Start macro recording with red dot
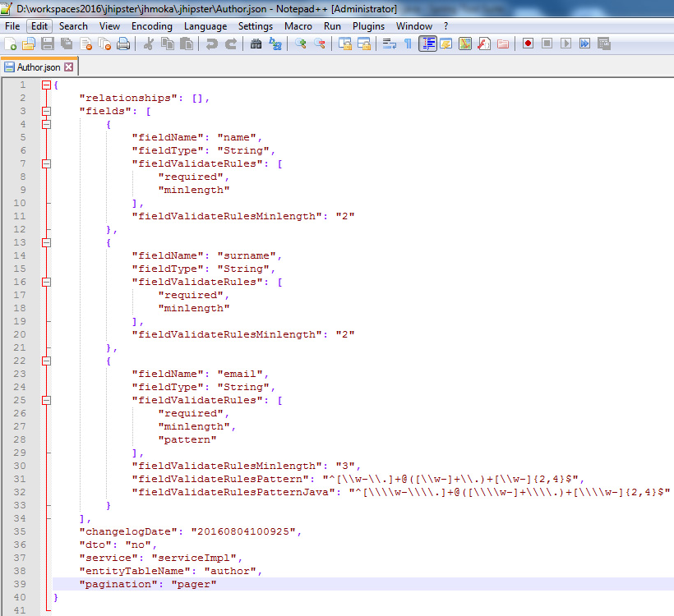The image size is (674, 616). [529, 44]
